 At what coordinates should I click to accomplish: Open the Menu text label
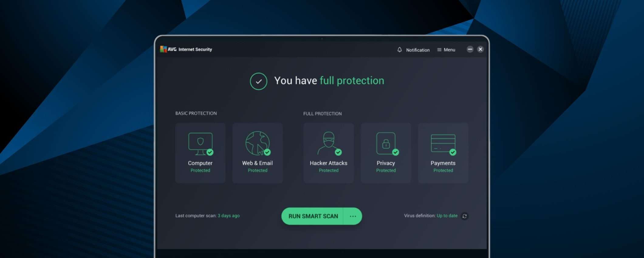coord(449,50)
